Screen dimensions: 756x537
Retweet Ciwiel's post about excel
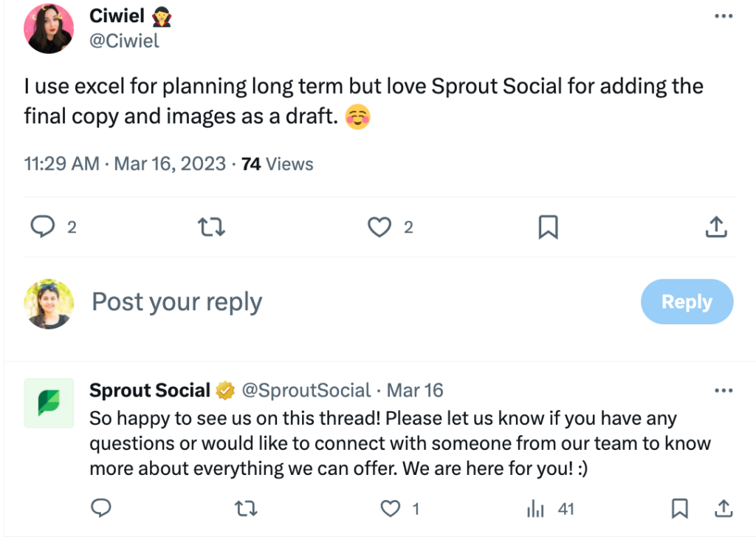tap(212, 228)
